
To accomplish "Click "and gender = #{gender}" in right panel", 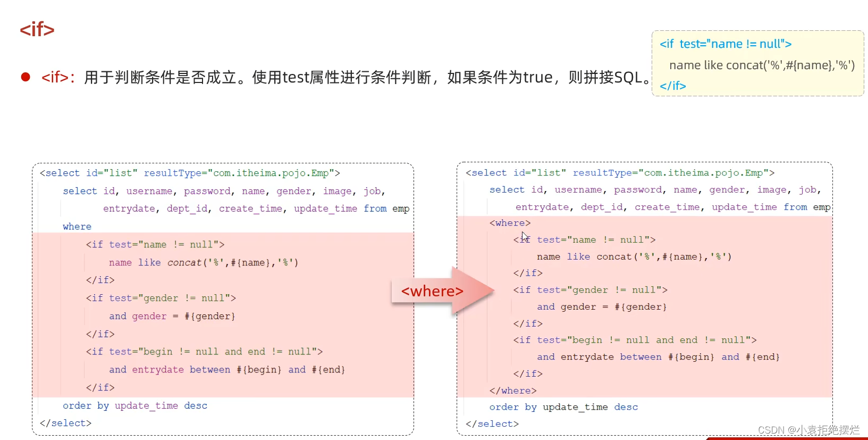I will [602, 307].
